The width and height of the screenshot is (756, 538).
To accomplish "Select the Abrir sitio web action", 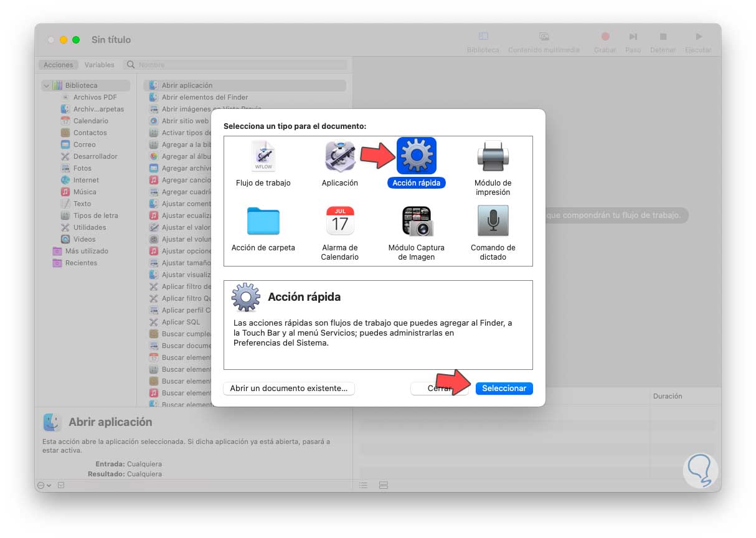I will click(185, 121).
